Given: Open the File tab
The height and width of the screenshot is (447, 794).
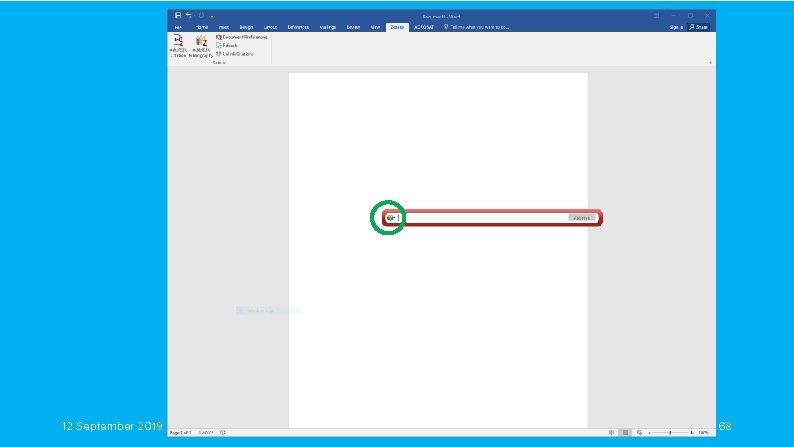Looking at the screenshot, I should 178,27.
